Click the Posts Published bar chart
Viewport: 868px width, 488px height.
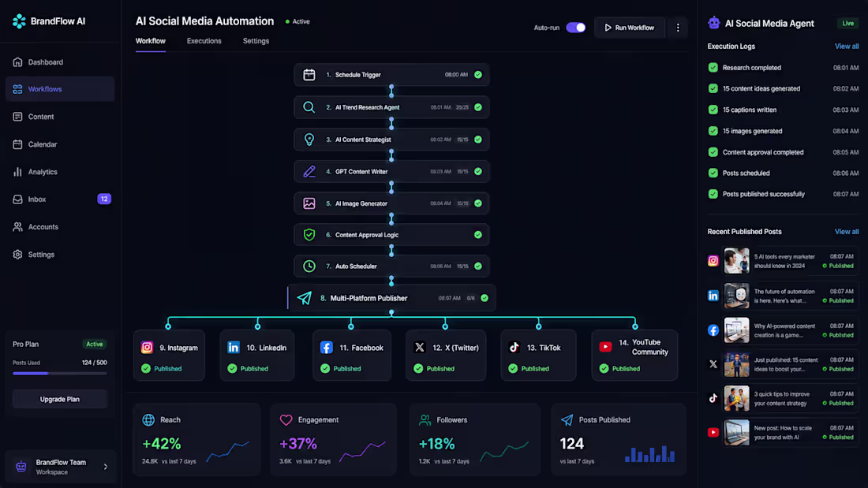click(x=650, y=453)
